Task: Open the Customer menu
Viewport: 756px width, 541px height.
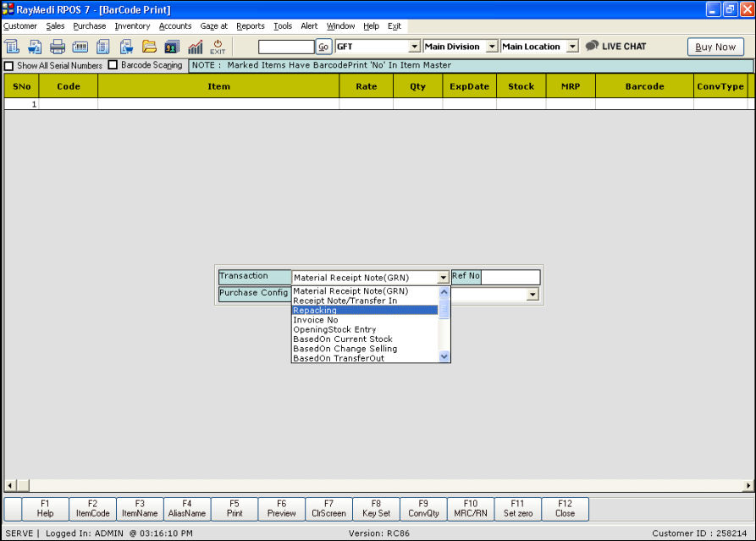Action: (x=20, y=26)
